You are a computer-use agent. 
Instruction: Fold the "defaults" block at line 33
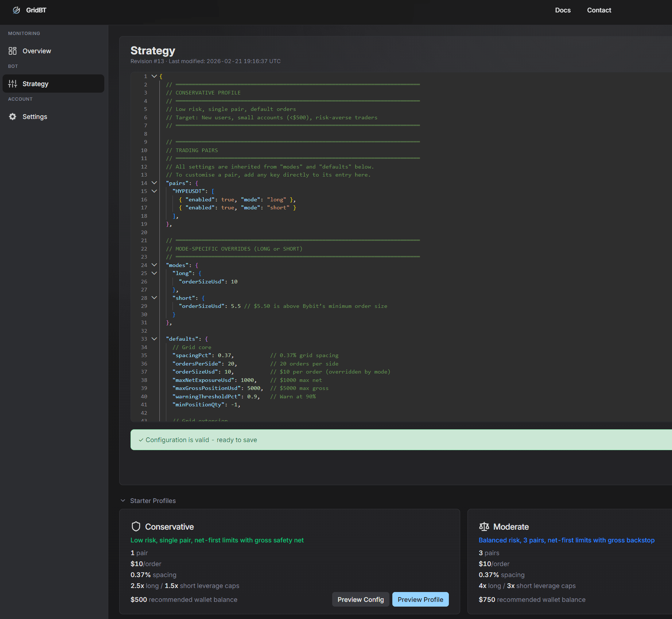(x=154, y=339)
